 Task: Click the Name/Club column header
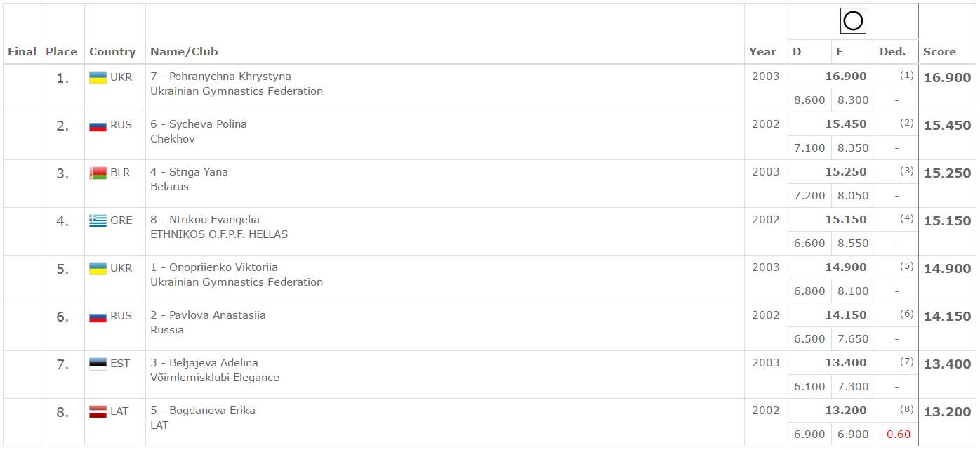click(184, 52)
